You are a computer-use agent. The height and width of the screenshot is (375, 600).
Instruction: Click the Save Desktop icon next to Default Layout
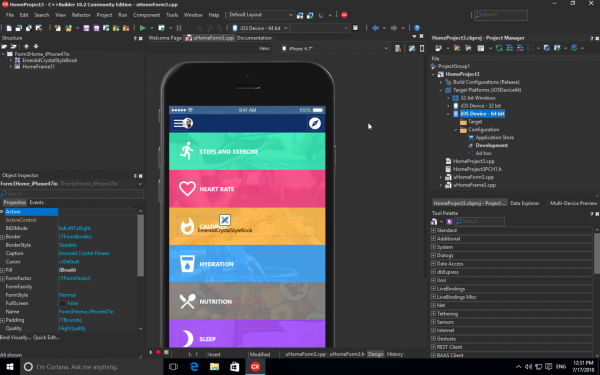[x=300, y=15]
